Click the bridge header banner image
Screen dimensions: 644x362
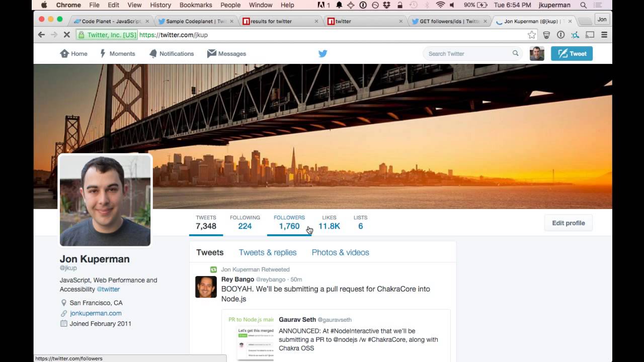[323, 136]
